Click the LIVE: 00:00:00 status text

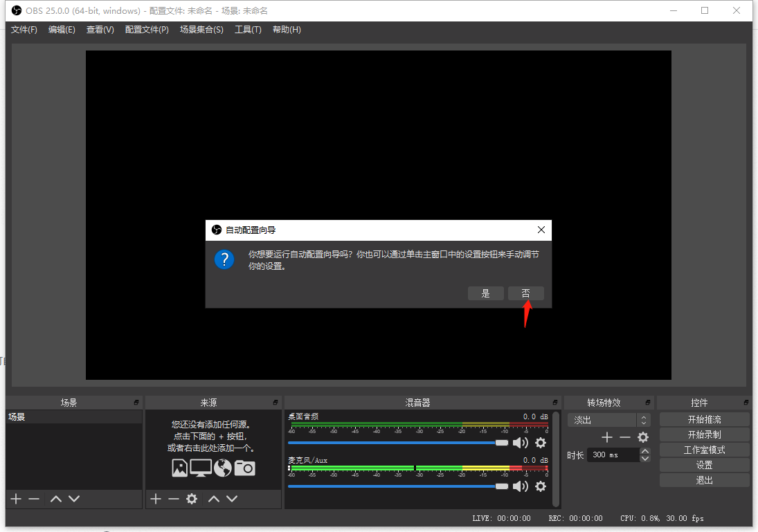click(x=501, y=518)
